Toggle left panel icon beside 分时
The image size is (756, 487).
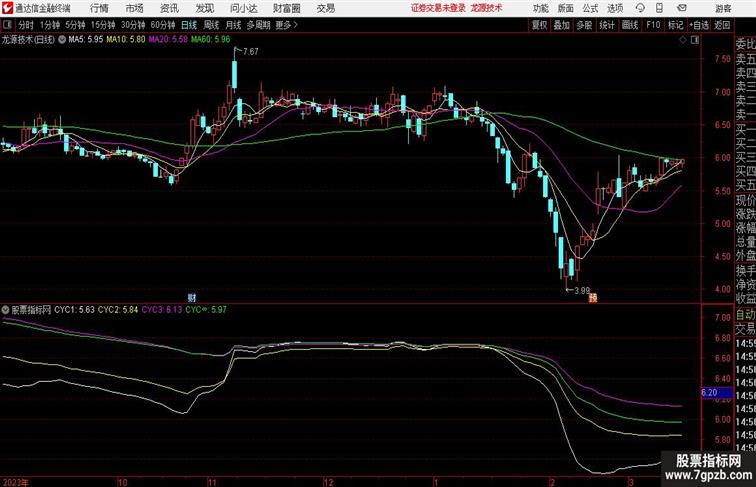pos(7,25)
